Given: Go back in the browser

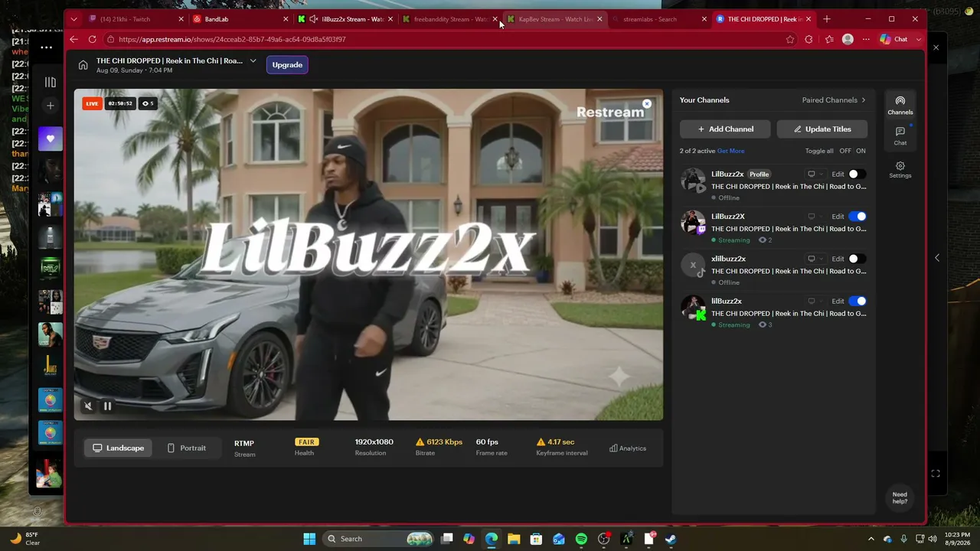Looking at the screenshot, I should point(73,39).
